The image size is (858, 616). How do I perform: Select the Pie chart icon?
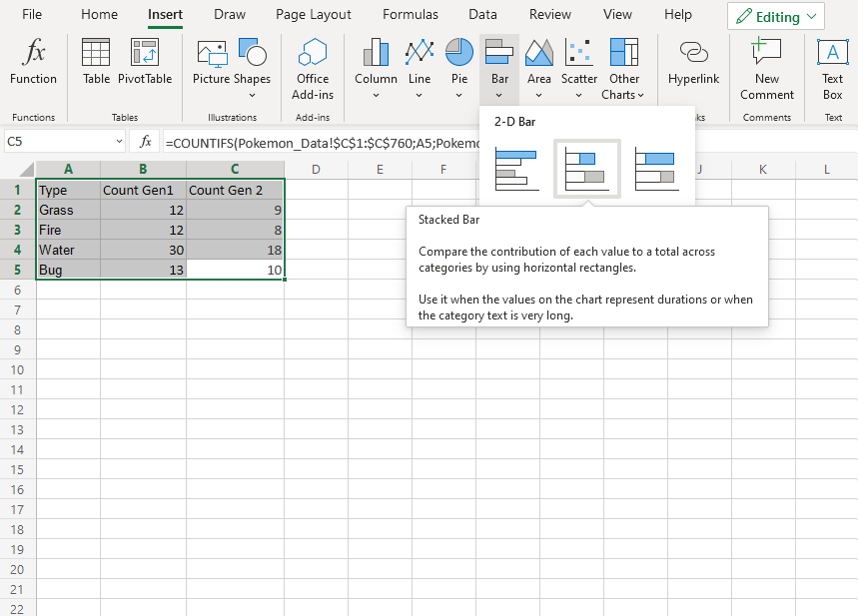[458, 62]
